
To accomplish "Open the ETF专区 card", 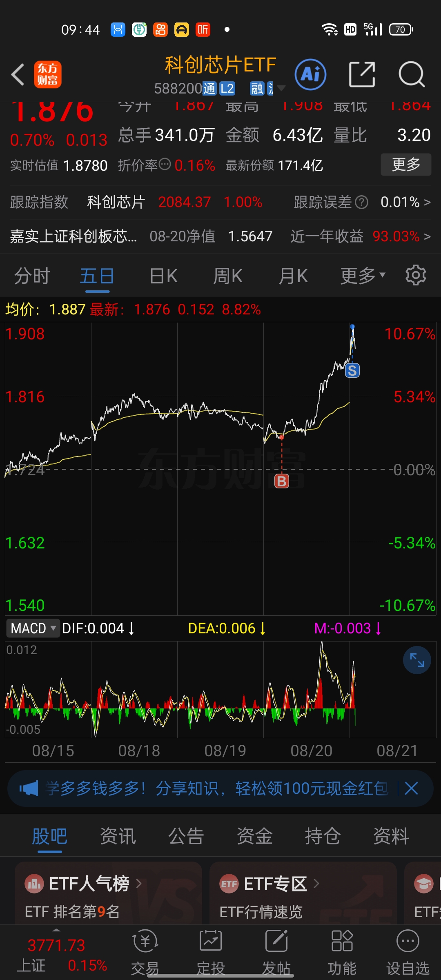I will pos(303,893).
